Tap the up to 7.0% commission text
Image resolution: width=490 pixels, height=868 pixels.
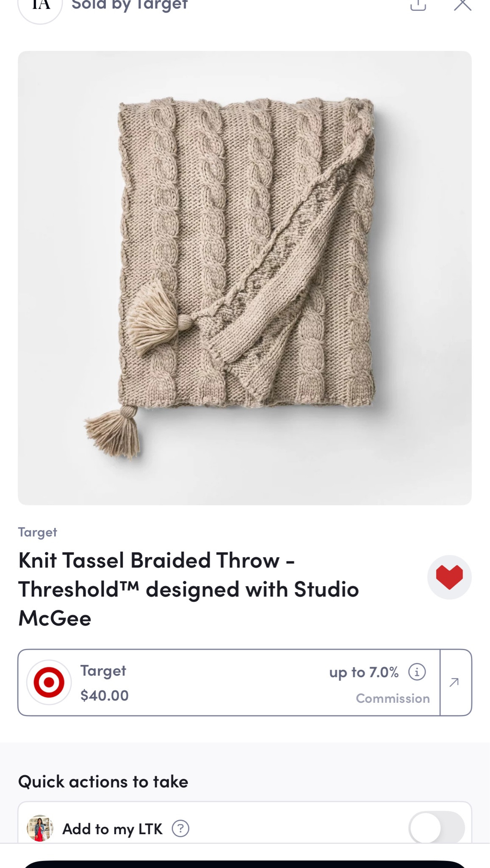(x=364, y=672)
